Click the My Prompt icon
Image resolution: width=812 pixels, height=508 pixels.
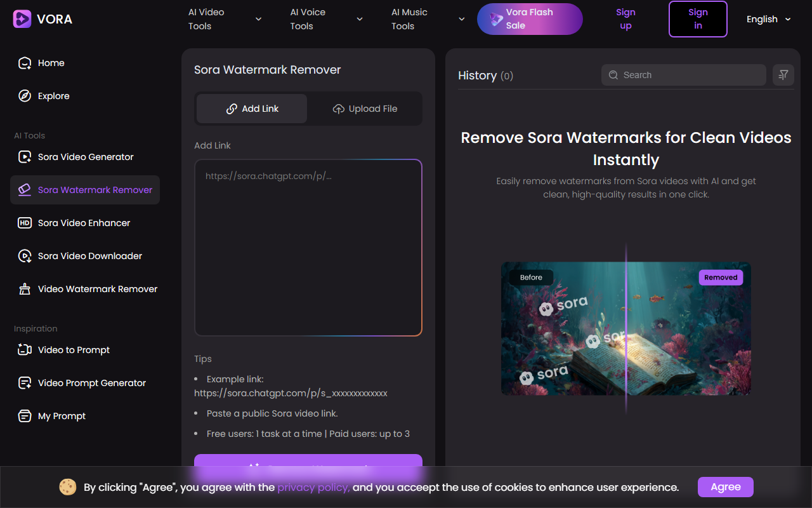(x=25, y=416)
